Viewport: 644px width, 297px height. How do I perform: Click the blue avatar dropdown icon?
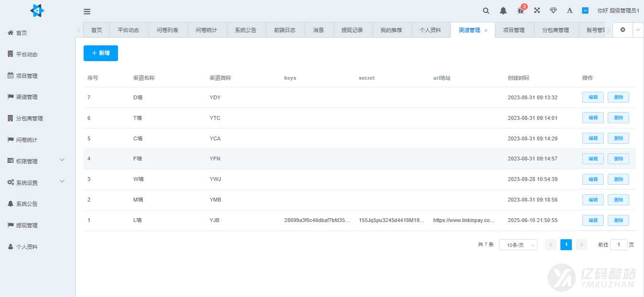(x=585, y=11)
